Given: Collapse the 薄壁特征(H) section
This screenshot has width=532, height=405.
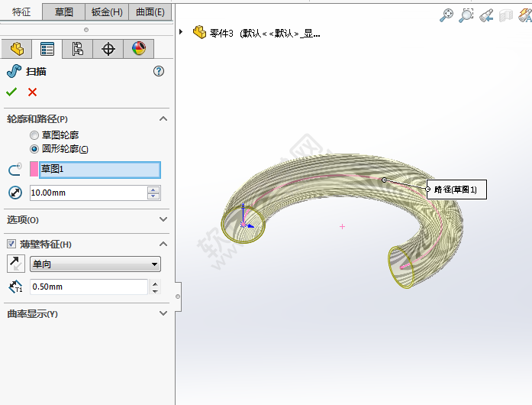Looking at the screenshot, I should pyautogui.click(x=163, y=244).
